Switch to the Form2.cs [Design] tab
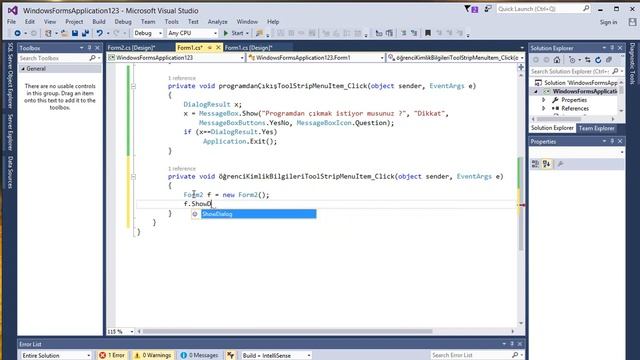 click(131, 48)
